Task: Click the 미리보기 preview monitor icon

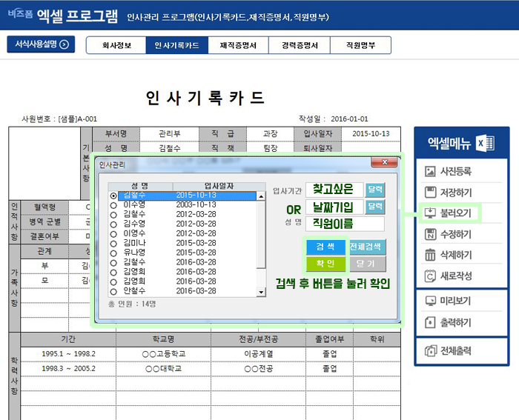Action: (x=430, y=301)
